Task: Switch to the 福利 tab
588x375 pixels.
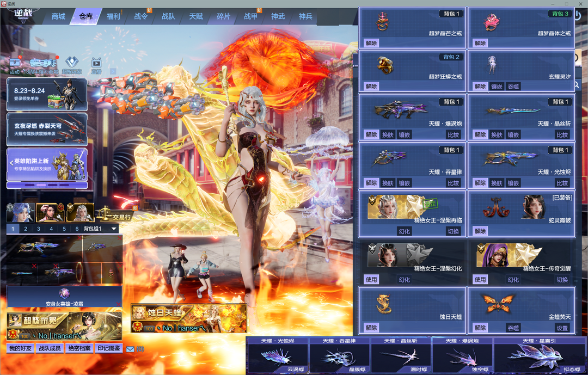Action: [113, 16]
